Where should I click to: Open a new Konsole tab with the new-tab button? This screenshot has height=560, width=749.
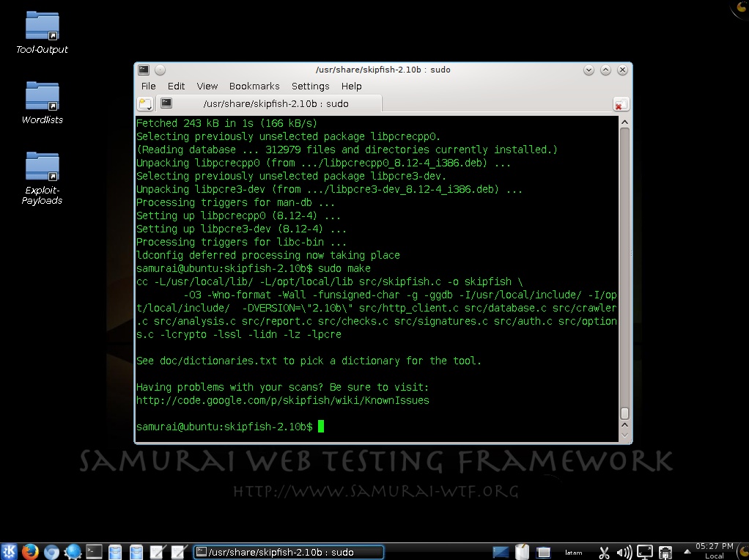pos(145,103)
